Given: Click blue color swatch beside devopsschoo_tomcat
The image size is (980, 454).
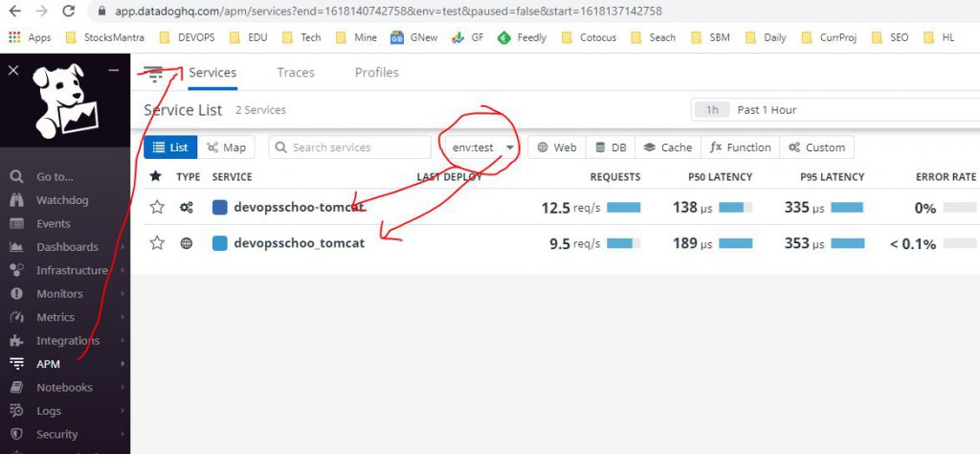Looking at the screenshot, I should [x=220, y=243].
